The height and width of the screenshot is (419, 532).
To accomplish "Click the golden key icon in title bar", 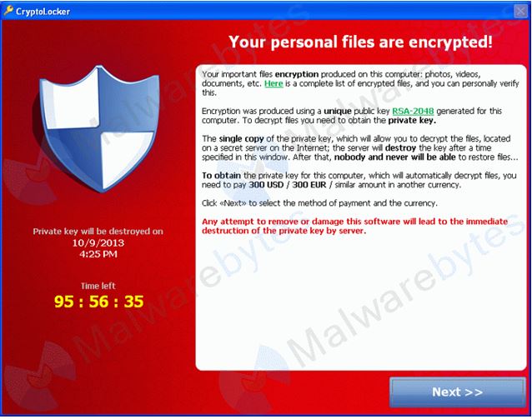I will [8, 11].
